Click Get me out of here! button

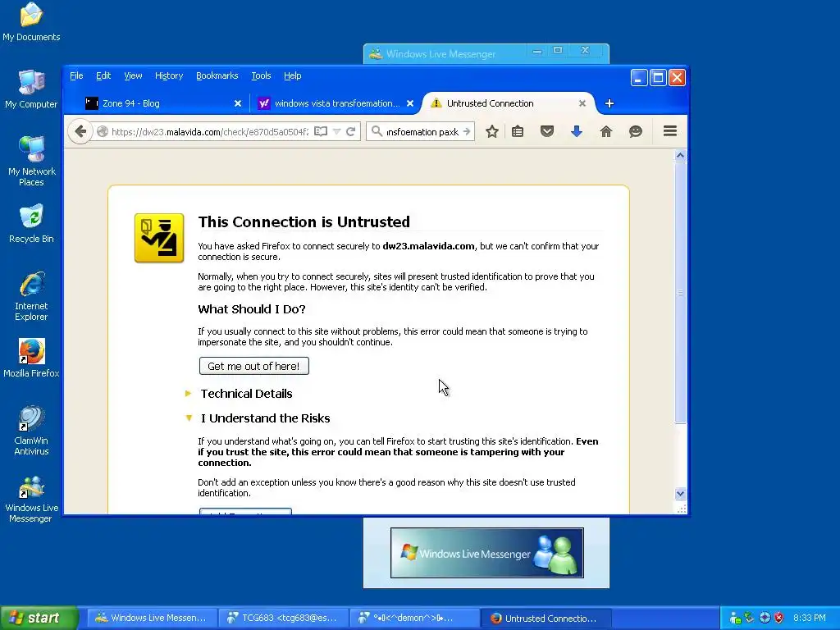point(254,366)
